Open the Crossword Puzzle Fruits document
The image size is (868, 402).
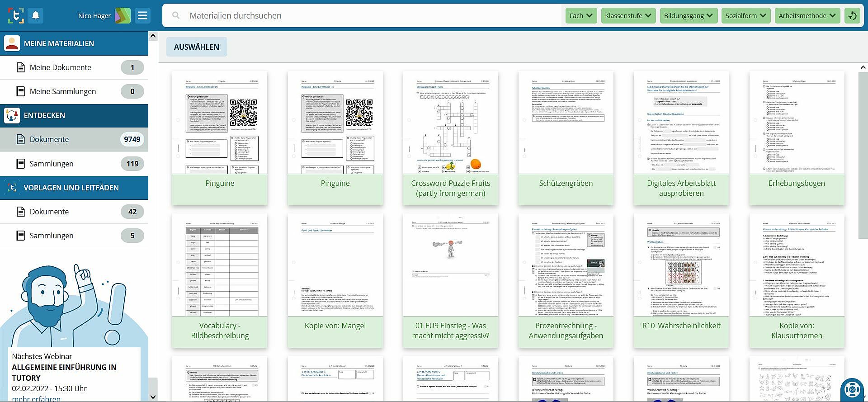(450, 138)
